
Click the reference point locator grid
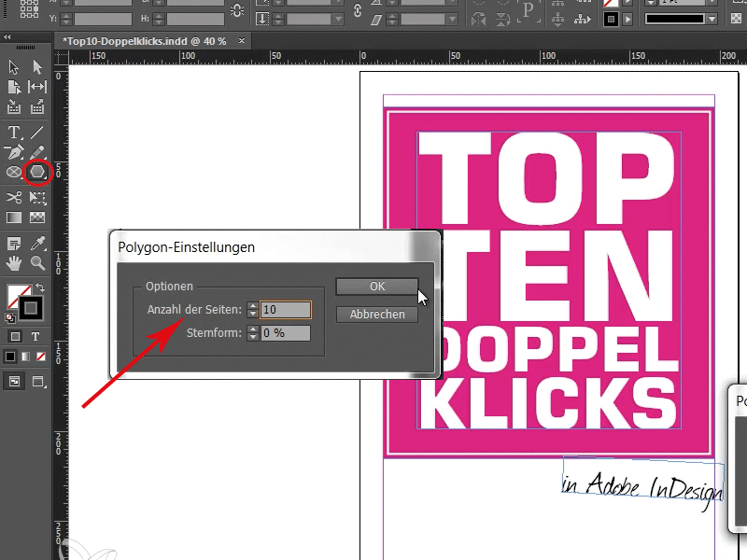click(29, 9)
